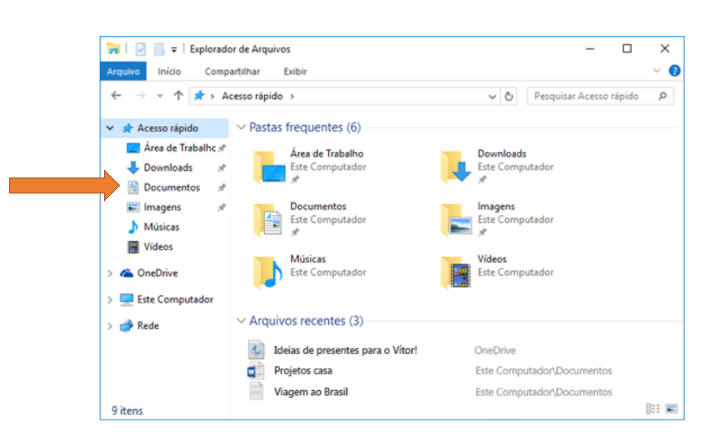This screenshot has height=443, width=711.
Task: Click the Downloads folder icon in frequent folders
Action: (456, 167)
